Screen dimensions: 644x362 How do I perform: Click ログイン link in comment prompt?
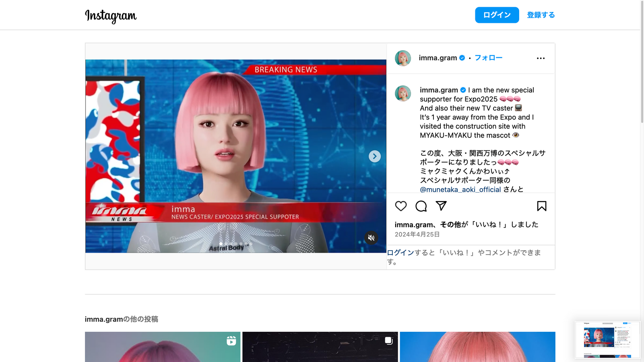pos(400,253)
